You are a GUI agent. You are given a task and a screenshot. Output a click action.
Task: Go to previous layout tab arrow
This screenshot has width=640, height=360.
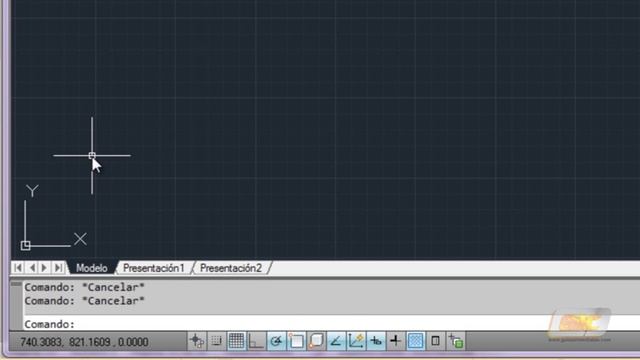coord(32,268)
